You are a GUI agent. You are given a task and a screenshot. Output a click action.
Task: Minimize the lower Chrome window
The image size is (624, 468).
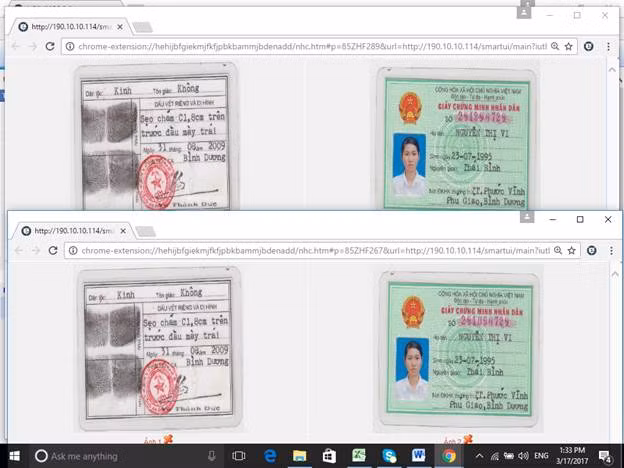point(553,219)
